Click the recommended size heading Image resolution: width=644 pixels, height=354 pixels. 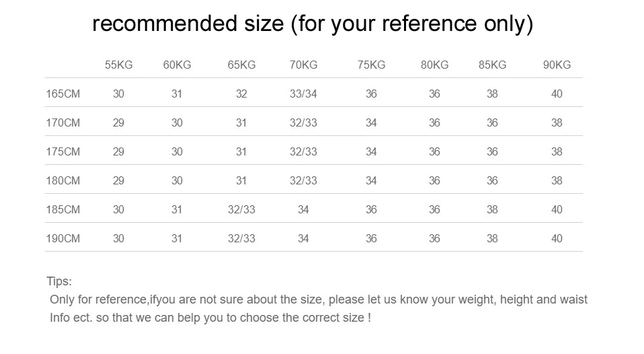coord(312,24)
